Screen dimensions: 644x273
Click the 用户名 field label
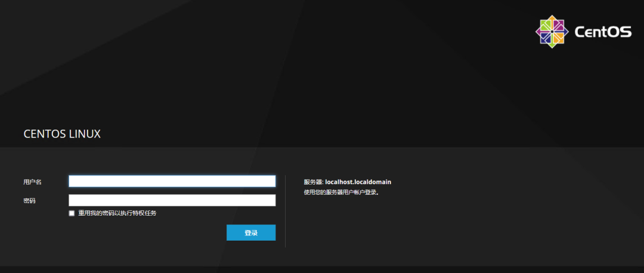point(33,182)
